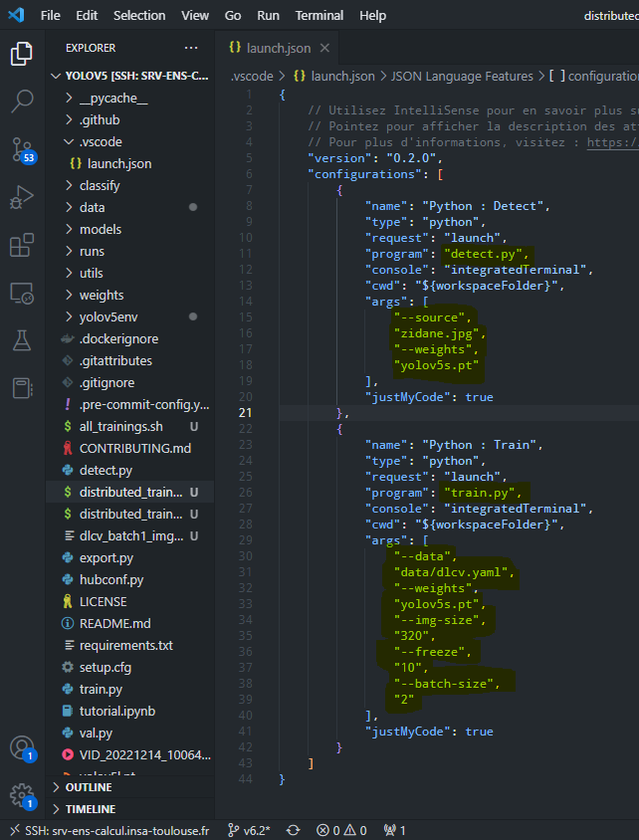
Task: Expand the TIMELINE section
Action: coord(130,809)
